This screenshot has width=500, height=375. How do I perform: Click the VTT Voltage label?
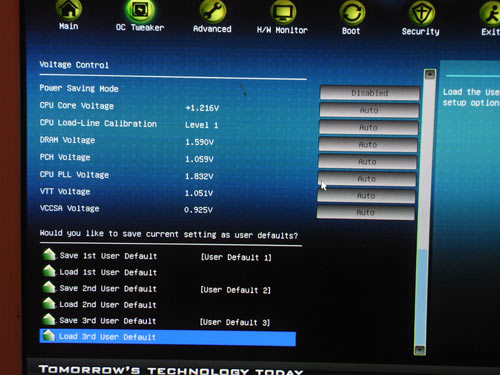click(65, 191)
